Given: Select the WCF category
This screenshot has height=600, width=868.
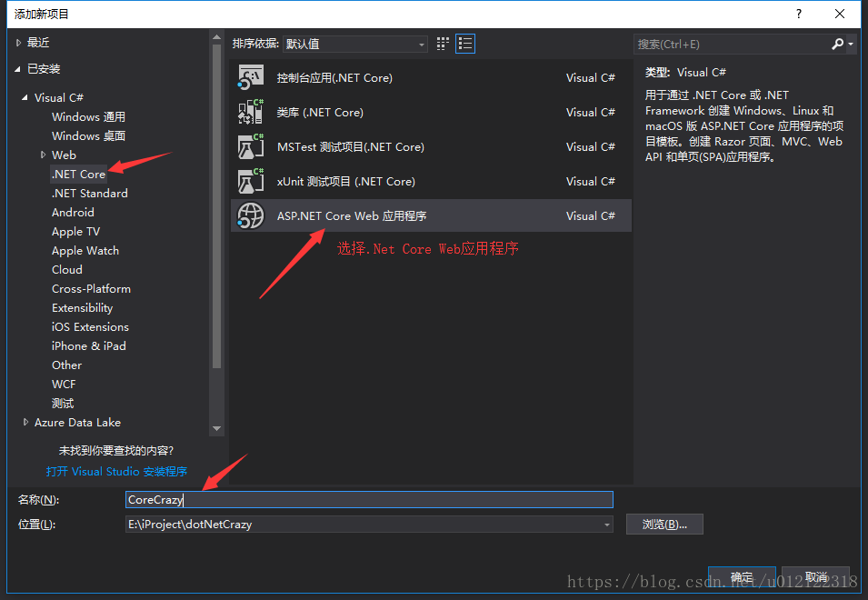Looking at the screenshot, I should [64, 385].
